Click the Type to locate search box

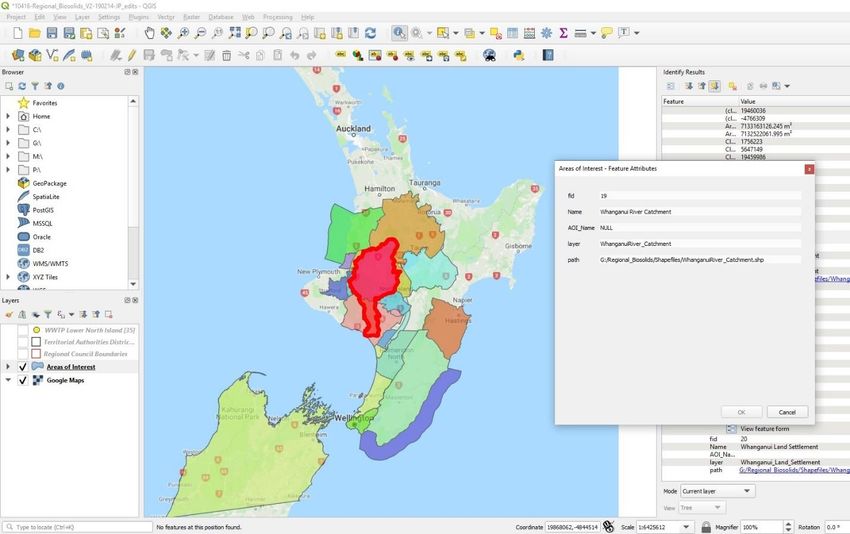pos(78,527)
